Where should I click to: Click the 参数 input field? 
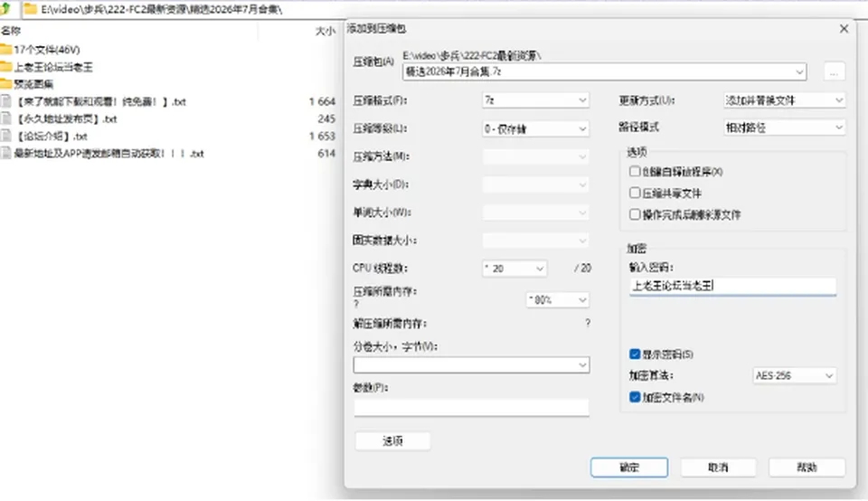click(471, 408)
